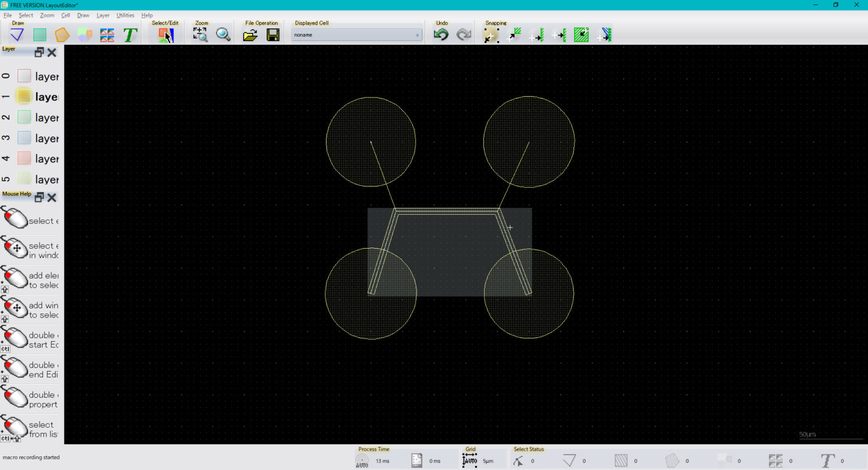Click the Select/Edit pointer tool
Screen dimensions: 868x470
(x=166, y=35)
